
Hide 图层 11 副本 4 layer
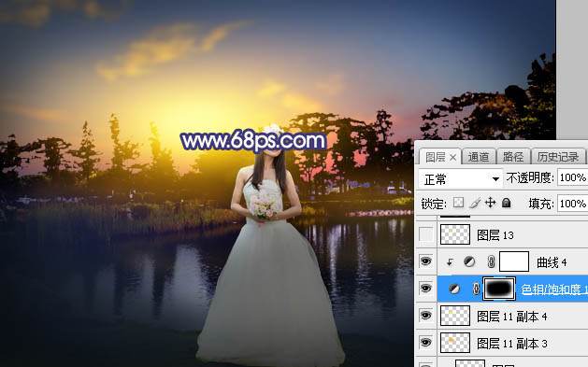pyautogui.click(x=425, y=316)
